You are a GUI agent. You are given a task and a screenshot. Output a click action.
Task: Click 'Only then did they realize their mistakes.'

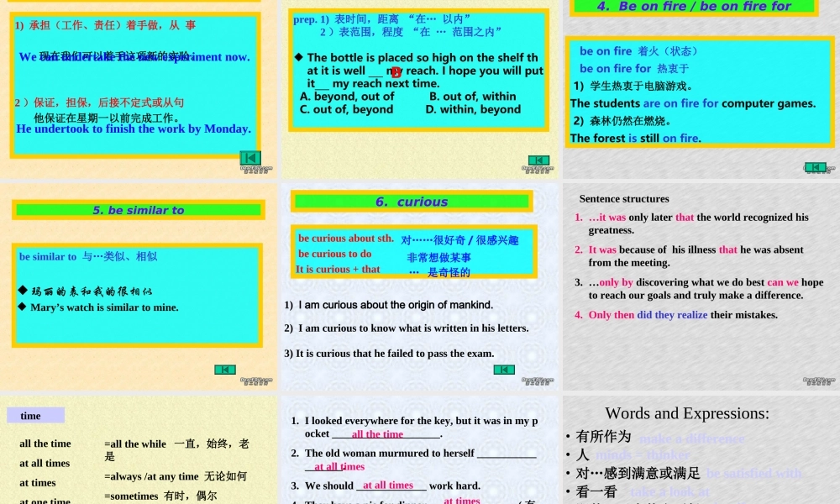683,315
